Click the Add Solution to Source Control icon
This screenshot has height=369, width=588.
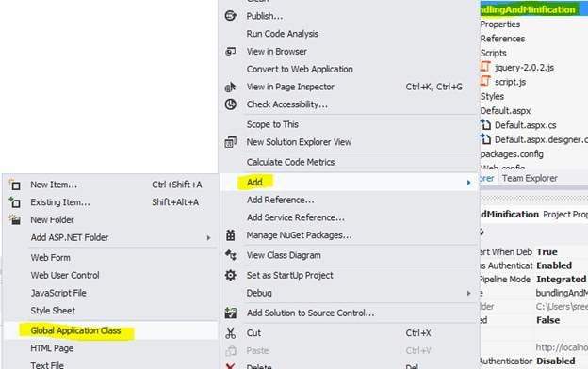(230, 313)
